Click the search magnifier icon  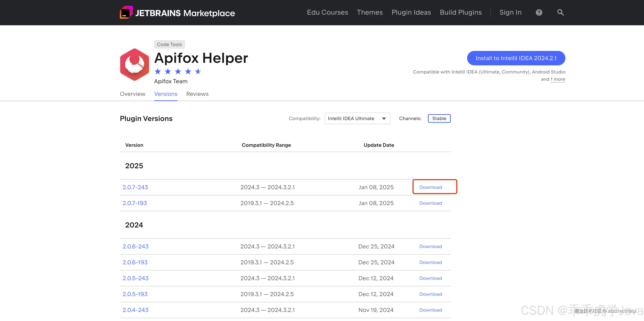[x=560, y=12]
